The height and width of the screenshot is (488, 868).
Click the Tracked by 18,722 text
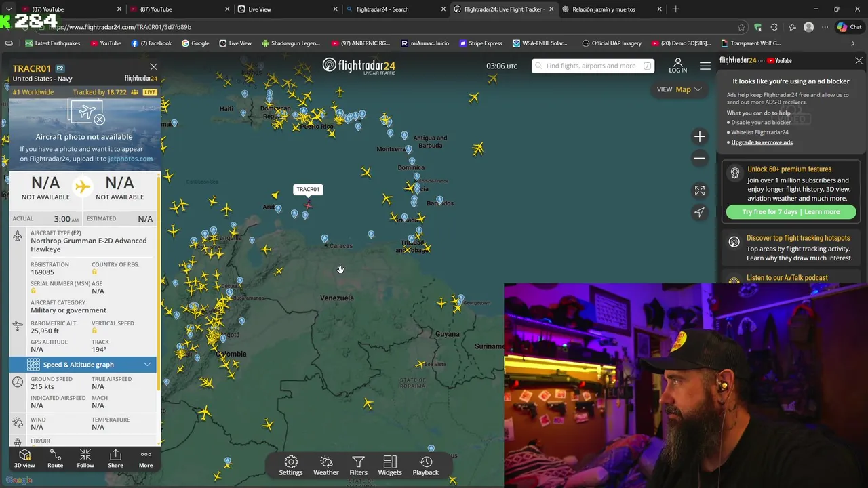click(100, 92)
